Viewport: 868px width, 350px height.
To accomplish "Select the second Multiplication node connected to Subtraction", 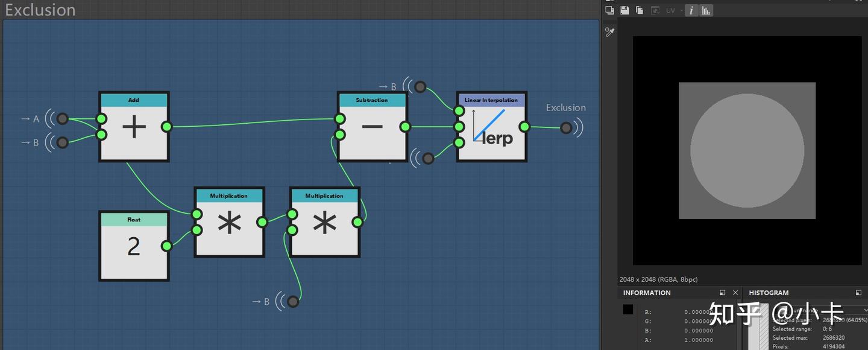I will [x=324, y=222].
